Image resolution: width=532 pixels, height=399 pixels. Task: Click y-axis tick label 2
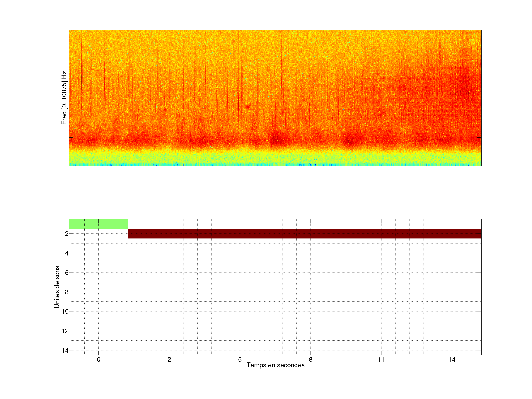coord(67,234)
